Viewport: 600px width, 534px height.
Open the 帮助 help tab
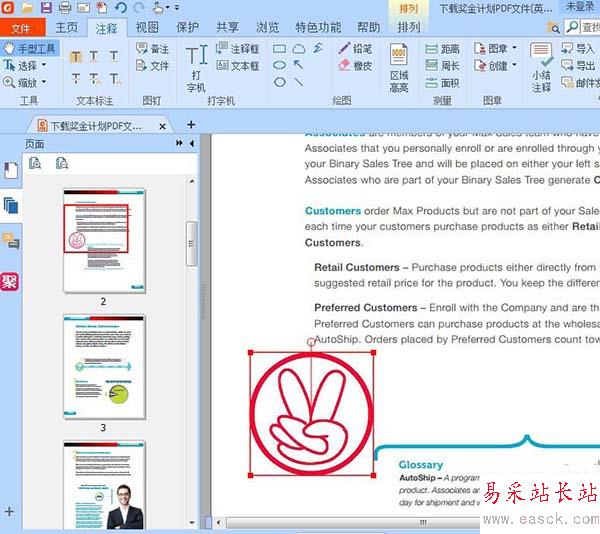(368, 28)
